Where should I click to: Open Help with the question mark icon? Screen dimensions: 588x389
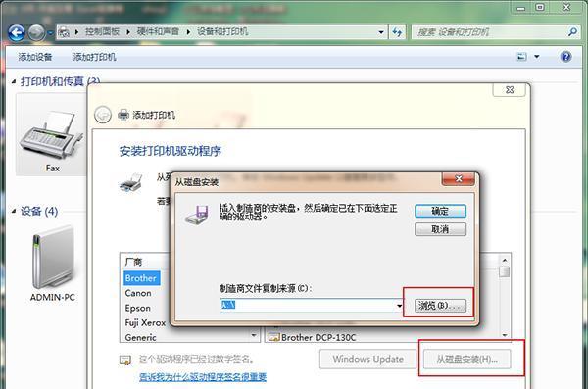[x=565, y=57]
